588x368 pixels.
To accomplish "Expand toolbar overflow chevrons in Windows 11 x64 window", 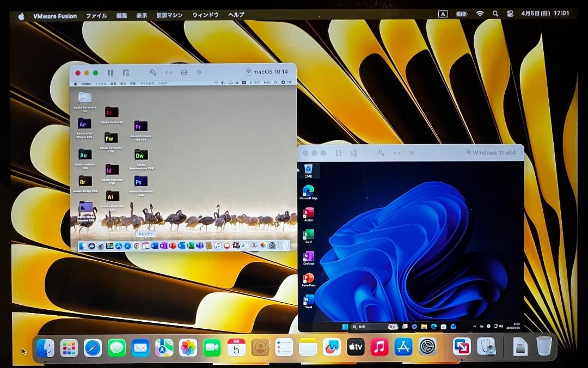I will click(412, 152).
